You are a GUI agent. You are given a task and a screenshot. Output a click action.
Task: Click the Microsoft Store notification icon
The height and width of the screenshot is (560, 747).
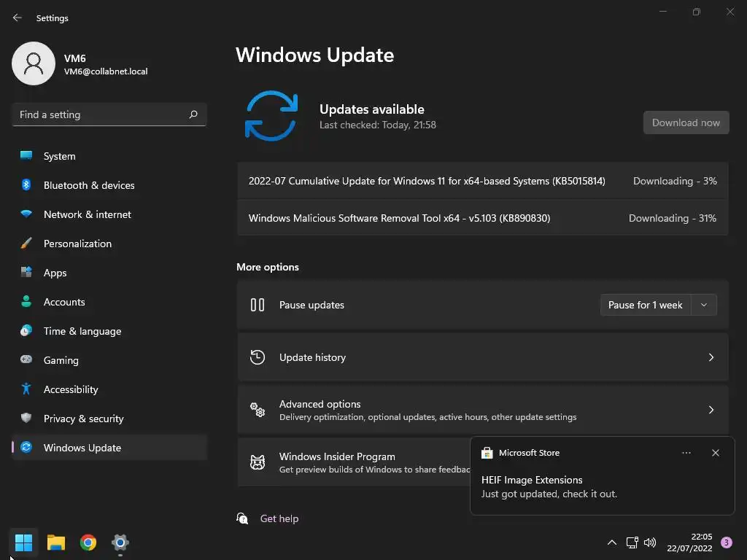(x=487, y=453)
